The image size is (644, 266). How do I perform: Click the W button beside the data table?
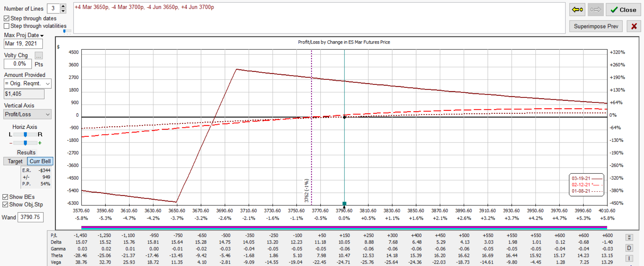[629, 237]
